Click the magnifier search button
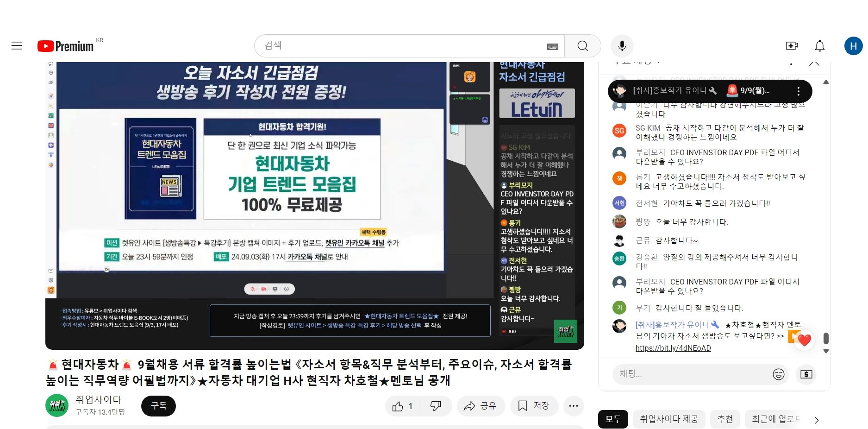 click(x=582, y=46)
